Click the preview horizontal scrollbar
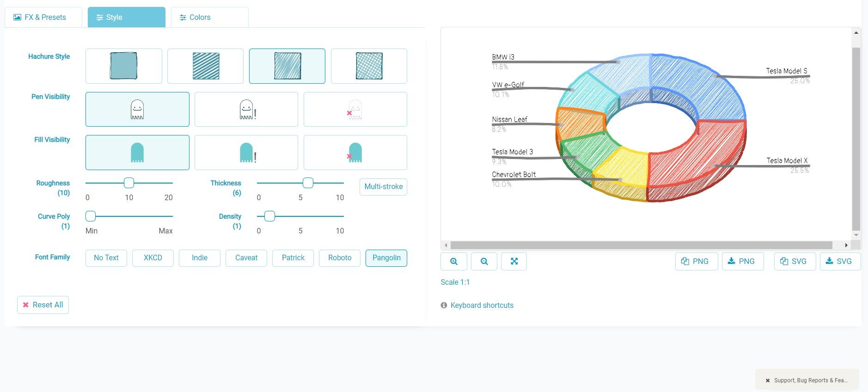This screenshot has height=392, width=868. pos(642,245)
